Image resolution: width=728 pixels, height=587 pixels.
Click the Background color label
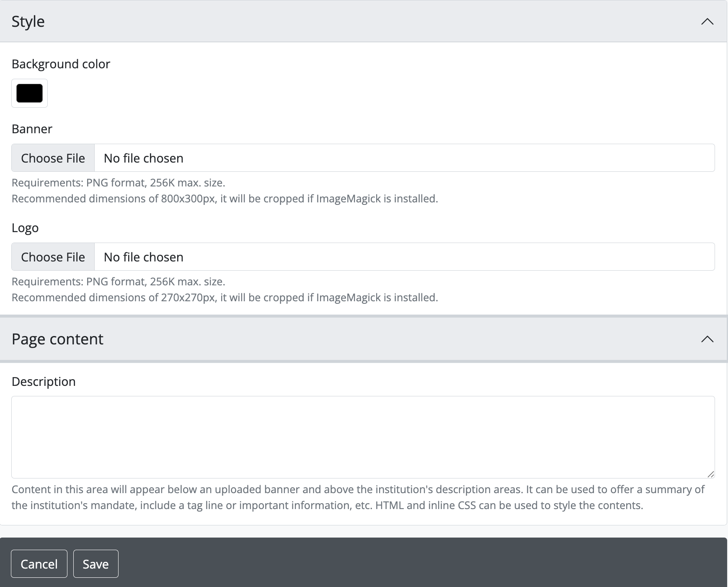click(61, 64)
